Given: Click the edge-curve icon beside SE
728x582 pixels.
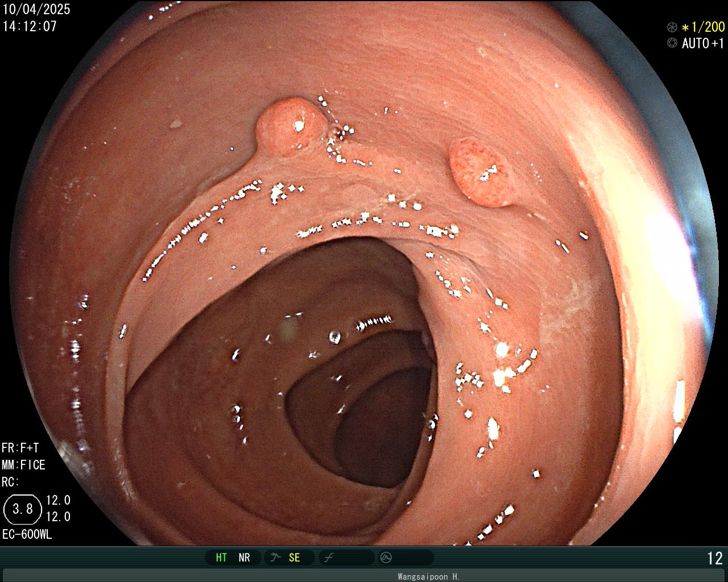Looking at the screenshot, I should [275, 558].
